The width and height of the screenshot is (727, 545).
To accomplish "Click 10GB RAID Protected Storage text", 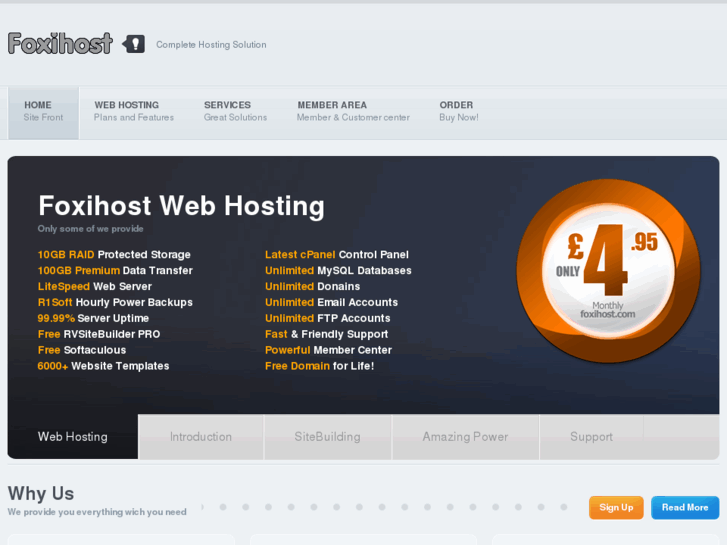I will point(114,255).
